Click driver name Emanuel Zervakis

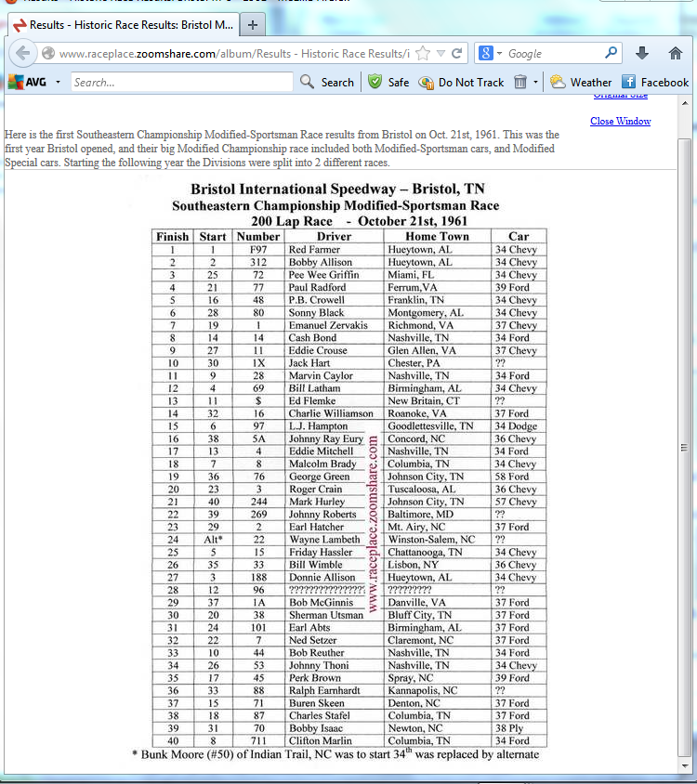point(328,325)
